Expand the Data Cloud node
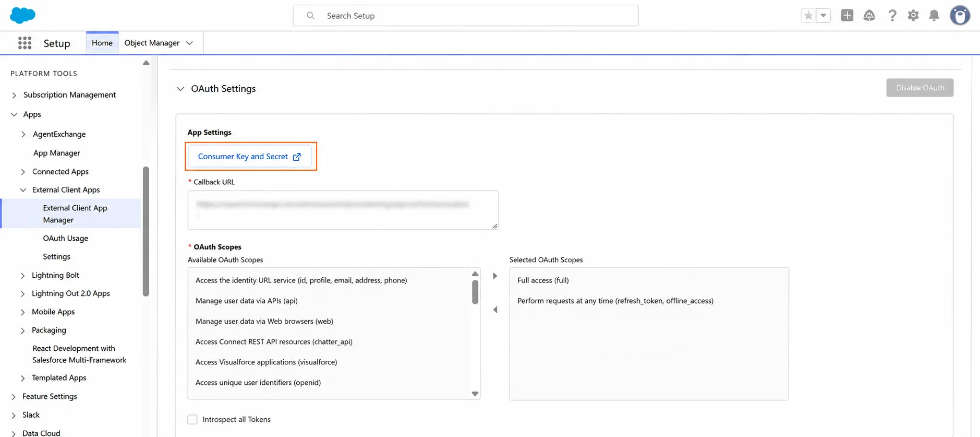Image resolution: width=980 pixels, height=437 pixels. click(14, 433)
